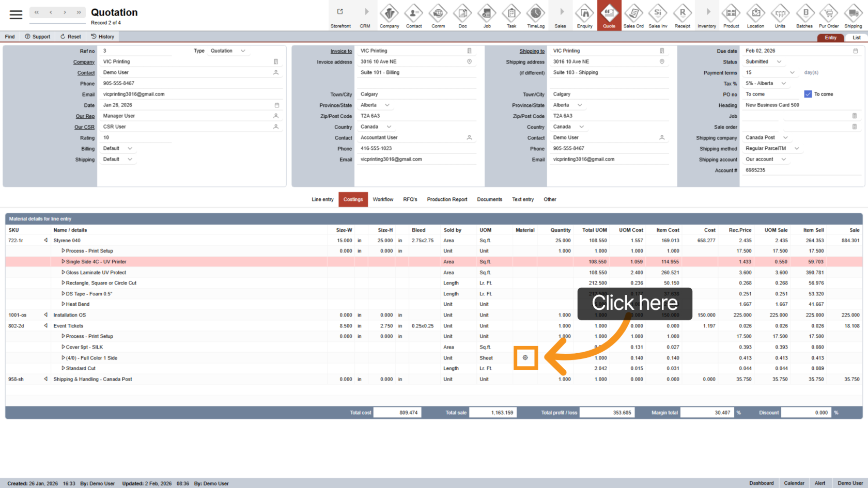This screenshot has height=488, width=868.
Task: Toggle the PO To come checkbox
Action: [808, 94]
